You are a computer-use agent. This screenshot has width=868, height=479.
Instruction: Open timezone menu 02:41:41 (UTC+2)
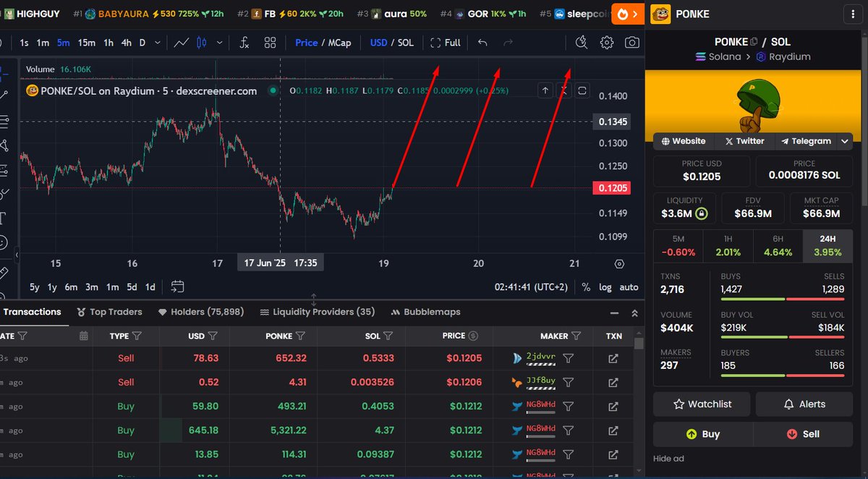[531, 287]
